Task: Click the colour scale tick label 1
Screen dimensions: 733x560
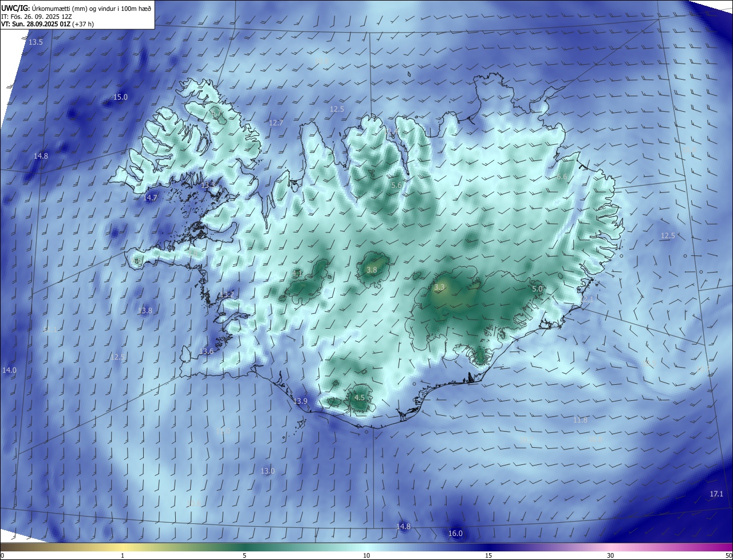Action: point(123,555)
